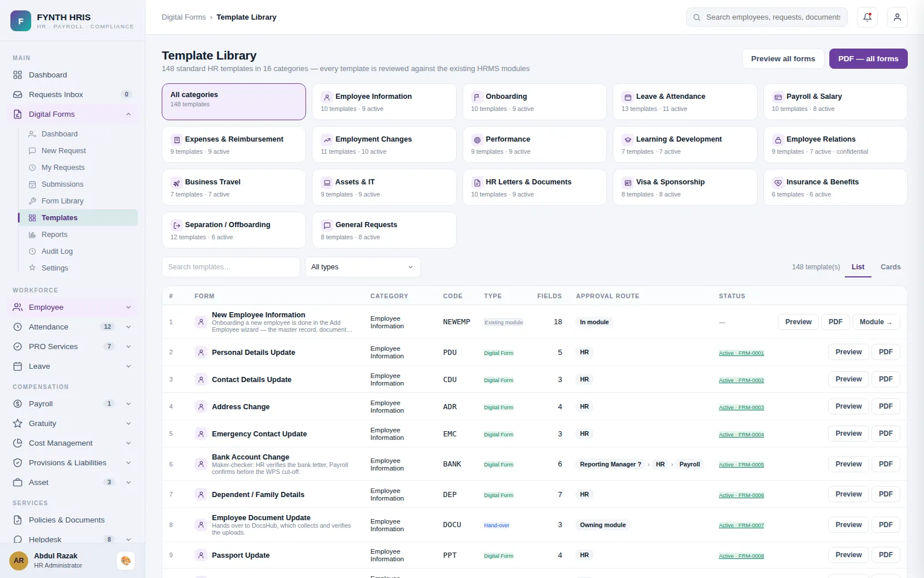Click the Cost Management pie icon
924x578 pixels.
(17, 443)
